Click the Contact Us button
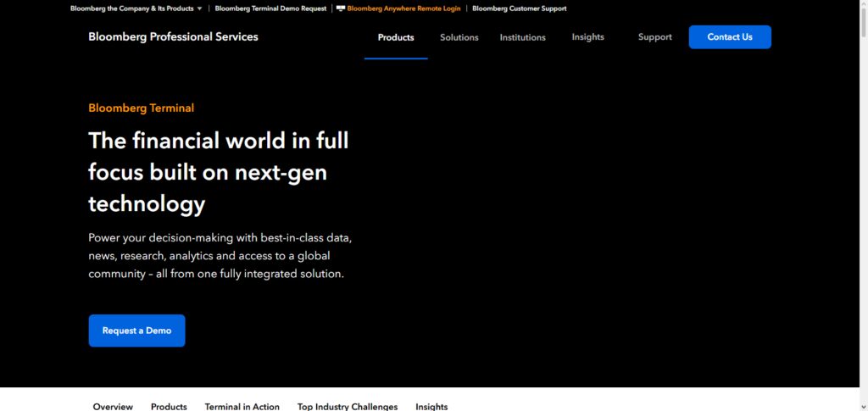 coord(730,37)
